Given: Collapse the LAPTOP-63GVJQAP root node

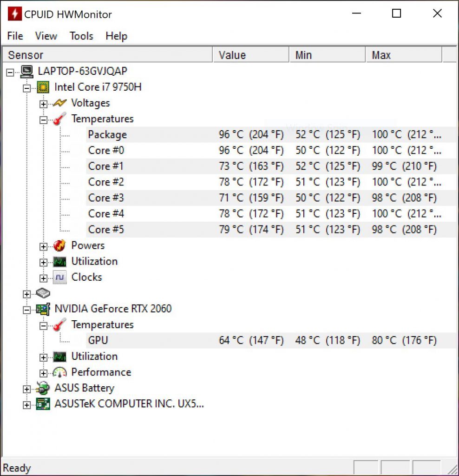Looking at the screenshot, I should pyautogui.click(x=10, y=73).
